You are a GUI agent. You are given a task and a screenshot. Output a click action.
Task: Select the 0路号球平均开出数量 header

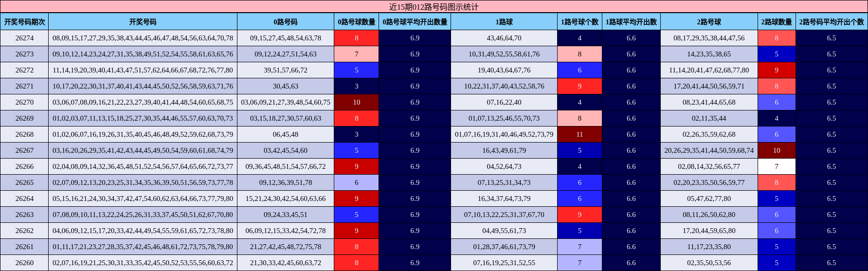(x=415, y=22)
